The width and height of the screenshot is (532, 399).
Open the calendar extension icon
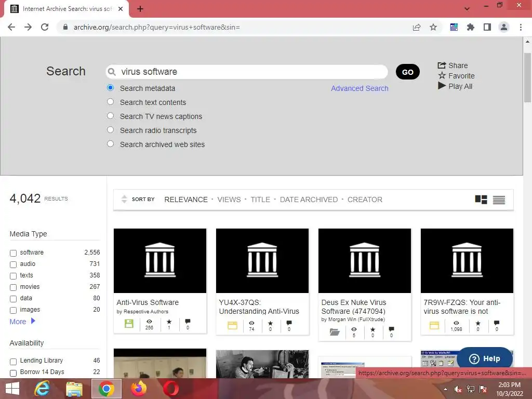(454, 27)
